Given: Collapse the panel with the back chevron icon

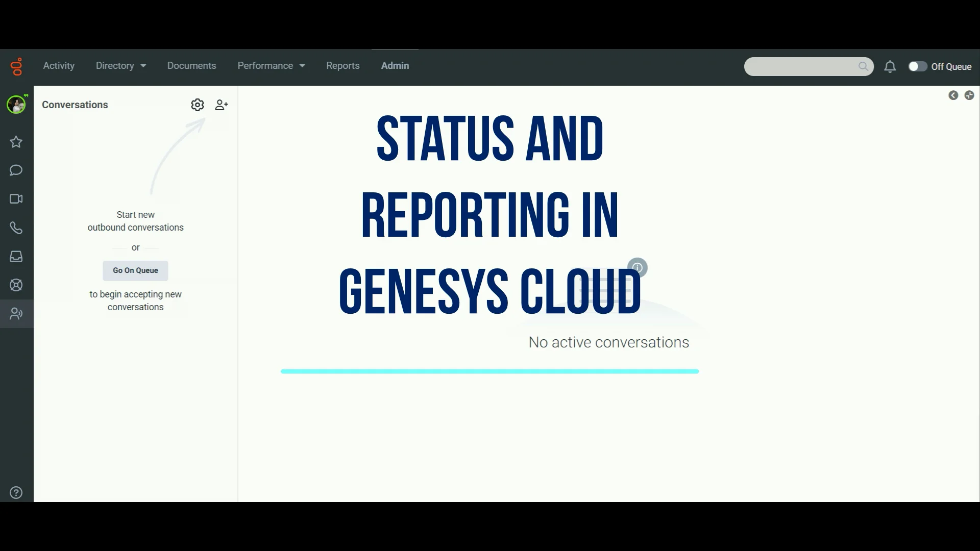Looking at the screenshot, I should click(x=953, y=95).
